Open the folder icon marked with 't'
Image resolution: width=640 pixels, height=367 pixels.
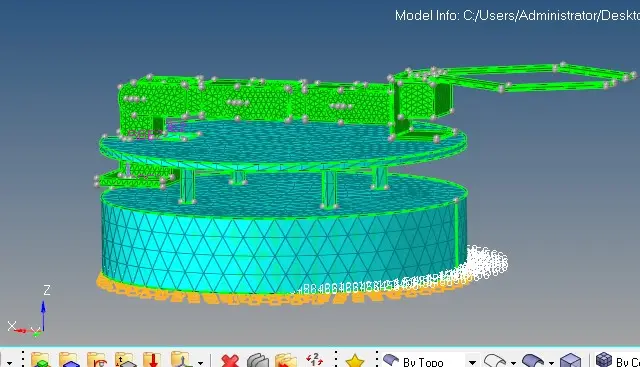click(125, 360)
